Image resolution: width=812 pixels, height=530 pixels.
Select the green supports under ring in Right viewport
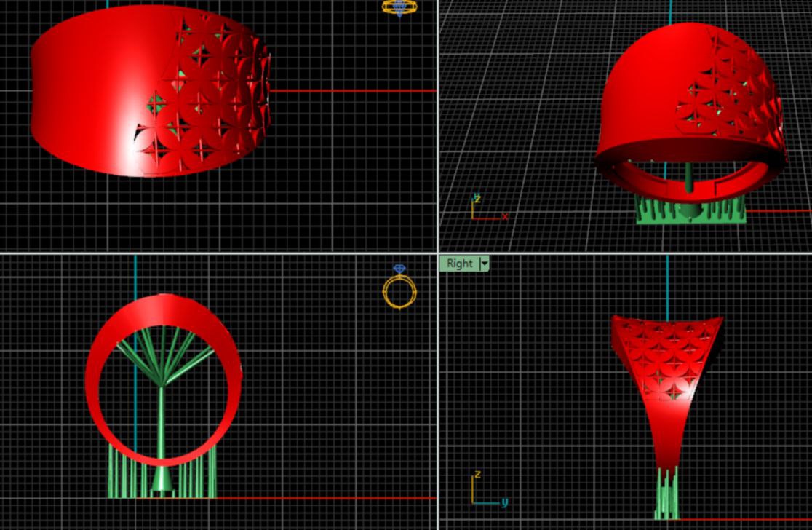(x=667, y=492)
